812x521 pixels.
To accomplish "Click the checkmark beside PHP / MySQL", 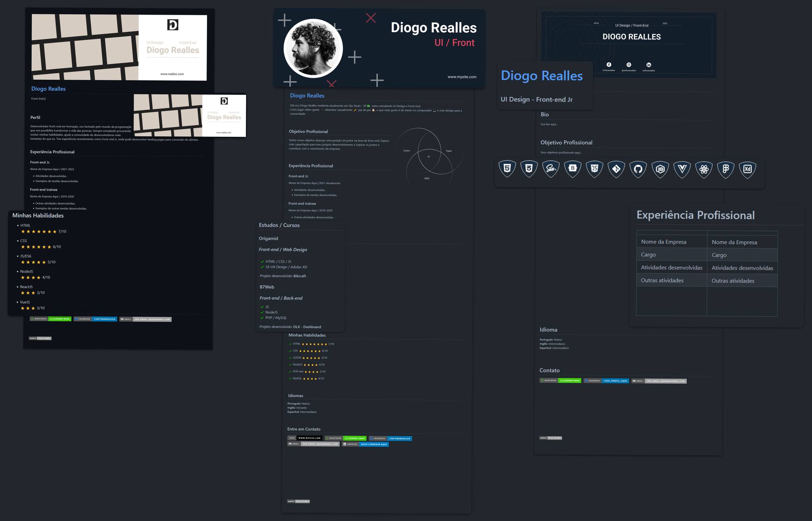I will pos(262,318).
